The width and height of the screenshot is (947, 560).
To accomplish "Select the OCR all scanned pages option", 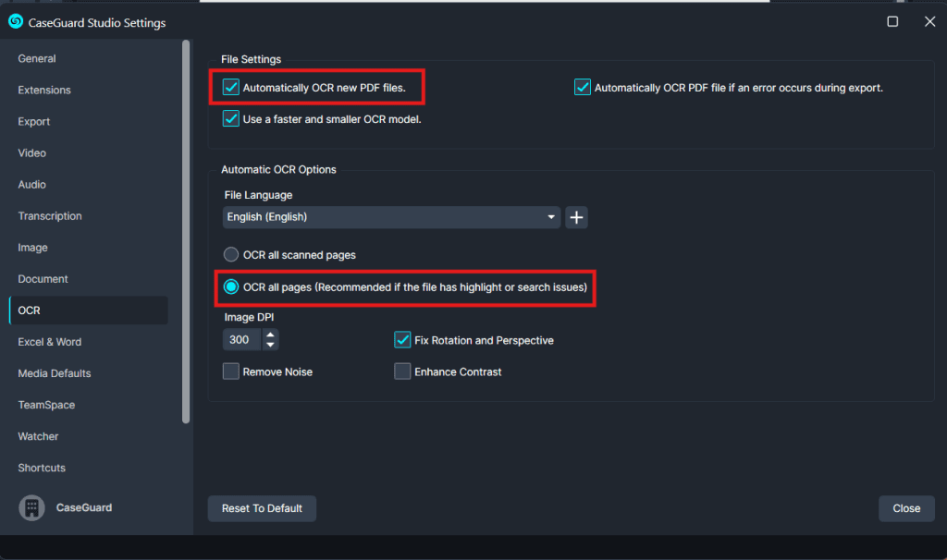I will point(231,255).
